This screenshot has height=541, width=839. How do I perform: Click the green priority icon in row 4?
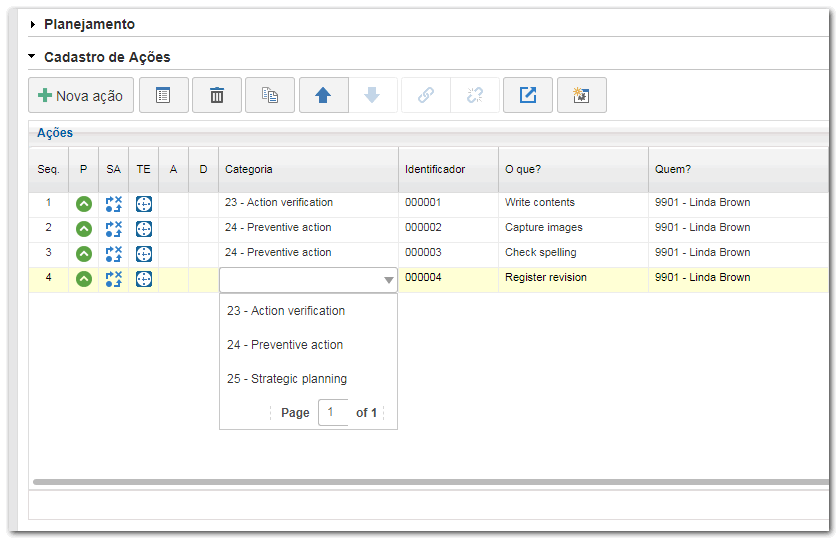[x=84, y=279]
